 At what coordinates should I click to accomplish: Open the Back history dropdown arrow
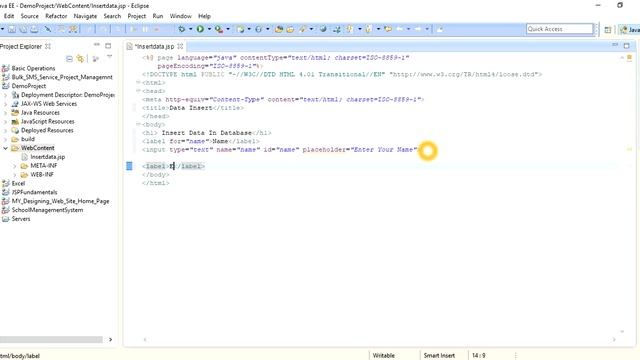[x=408, y=29]
